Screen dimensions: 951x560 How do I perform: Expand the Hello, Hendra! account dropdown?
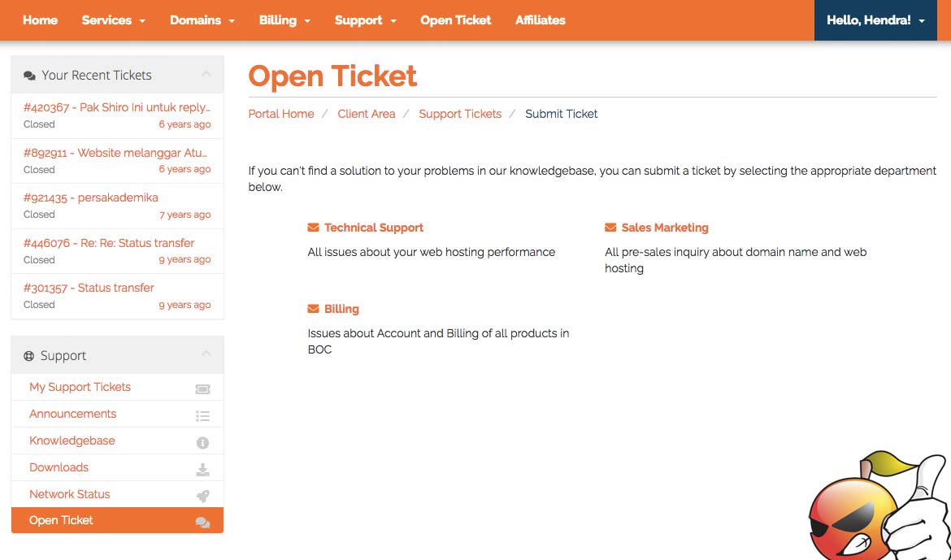click(x=875, y=20)
